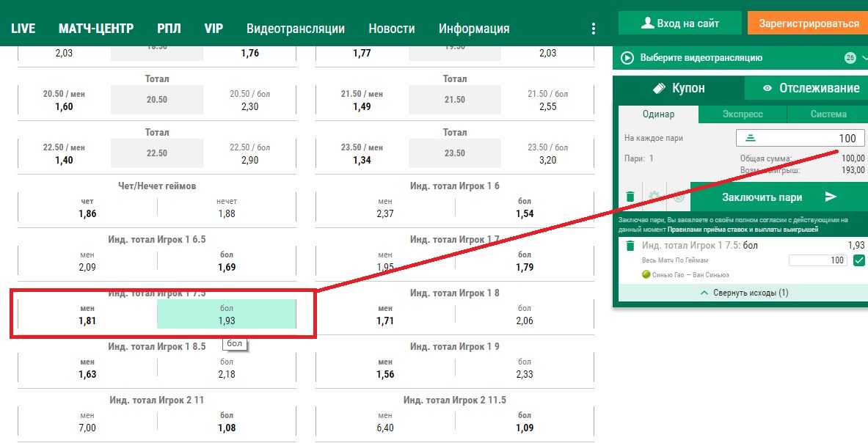Select Инд. тотал Игрок 2 11 бол 1,08
This screenshot has width=868, height=443.
pos(227,422)
